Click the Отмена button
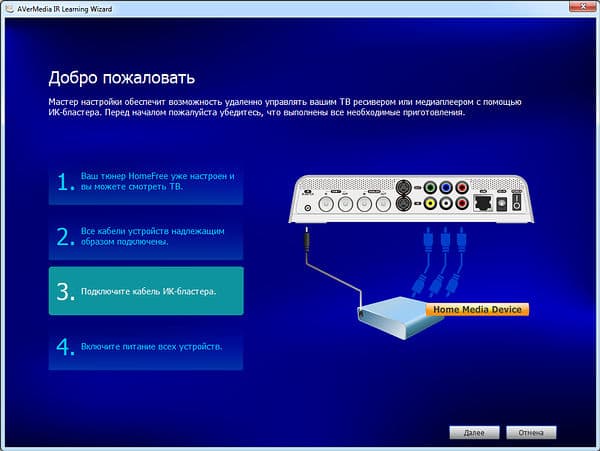The image size is (600, 451). coord(531,433)
